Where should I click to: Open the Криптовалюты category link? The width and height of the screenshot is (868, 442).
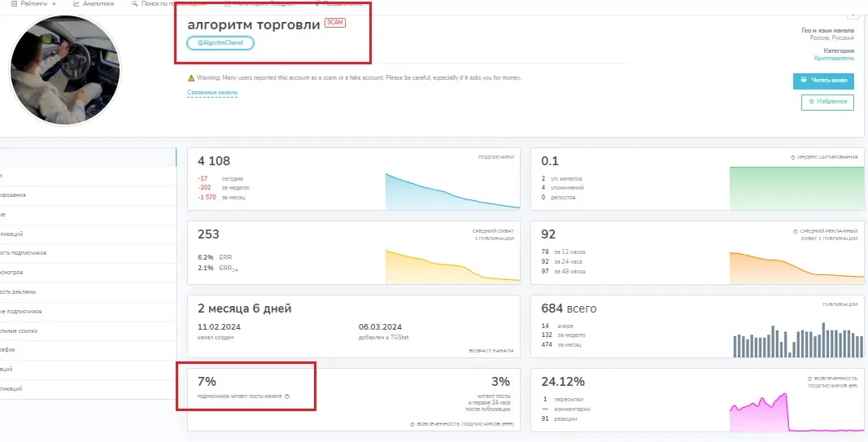click(834, 58)
